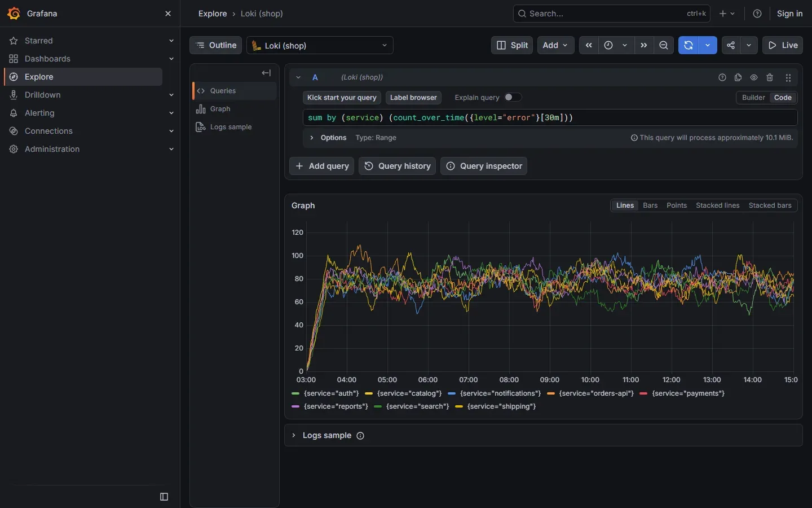Click the query A drag handle

click(x=788, y=77)
